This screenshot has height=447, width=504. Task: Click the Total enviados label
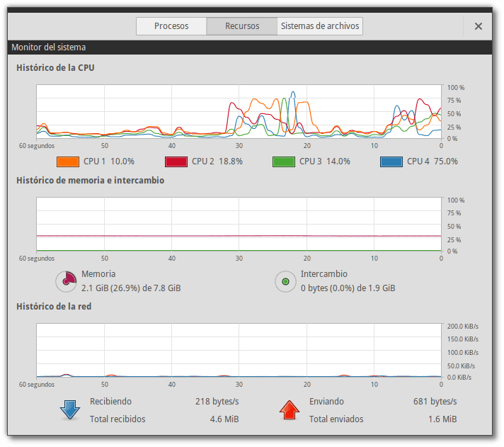point(336,419)
